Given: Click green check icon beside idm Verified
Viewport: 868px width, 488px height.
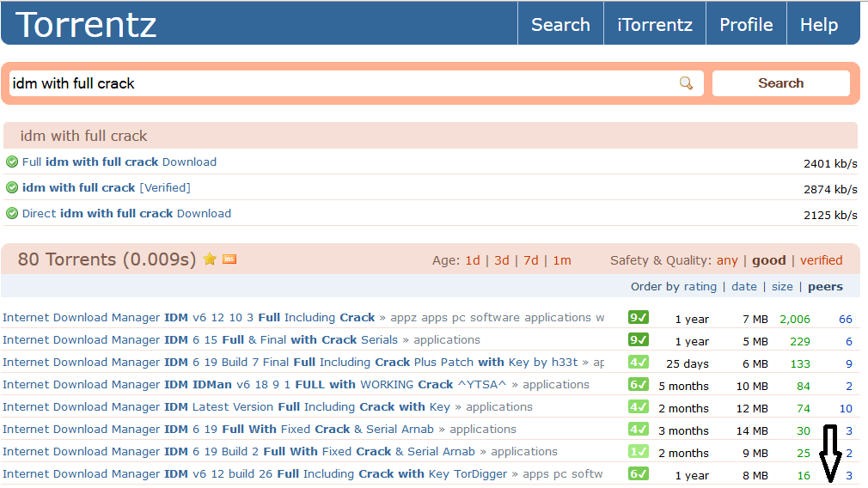Looking at the screenshot, I should click(12, 187).
